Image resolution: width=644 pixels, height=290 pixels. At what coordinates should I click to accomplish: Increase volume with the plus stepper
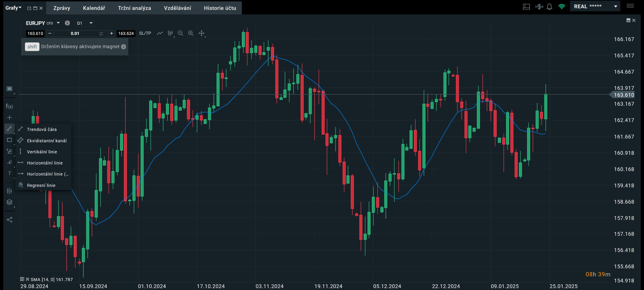(x=112, y=33)
